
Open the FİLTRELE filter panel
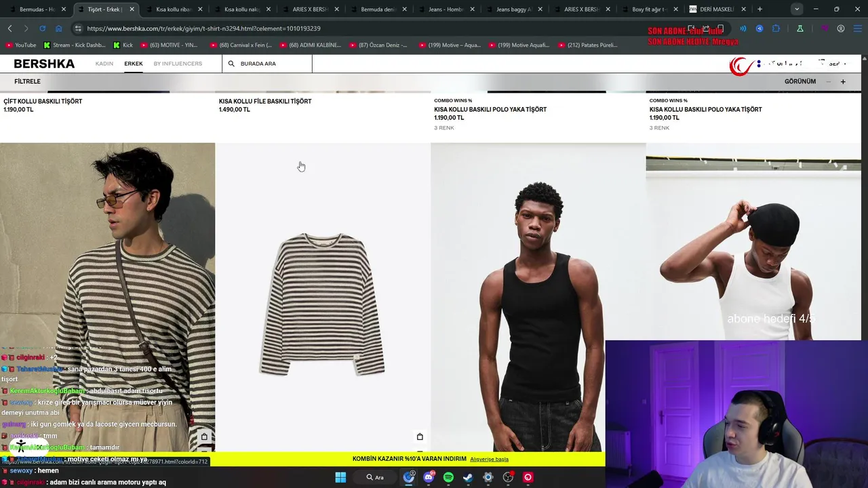tap(28, 81)
